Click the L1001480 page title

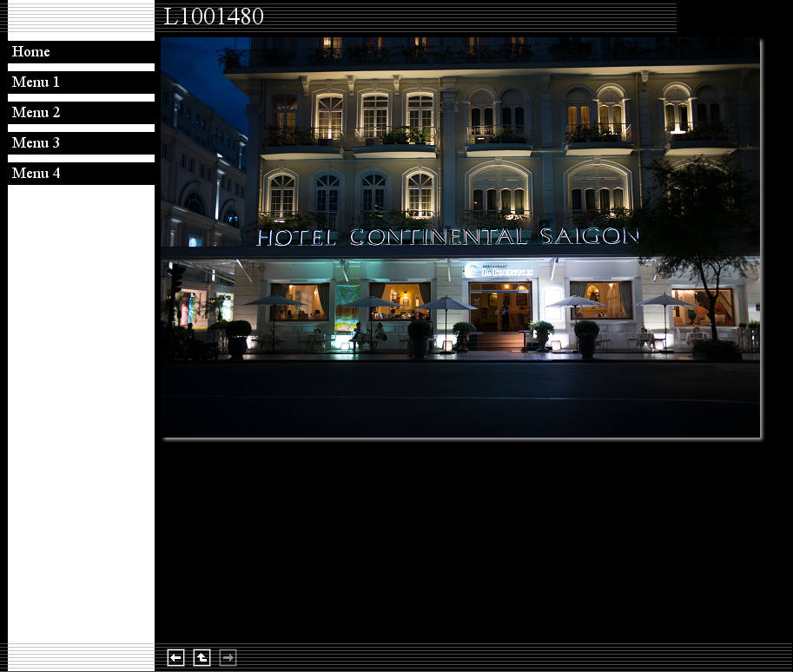(x=214, y=17)
